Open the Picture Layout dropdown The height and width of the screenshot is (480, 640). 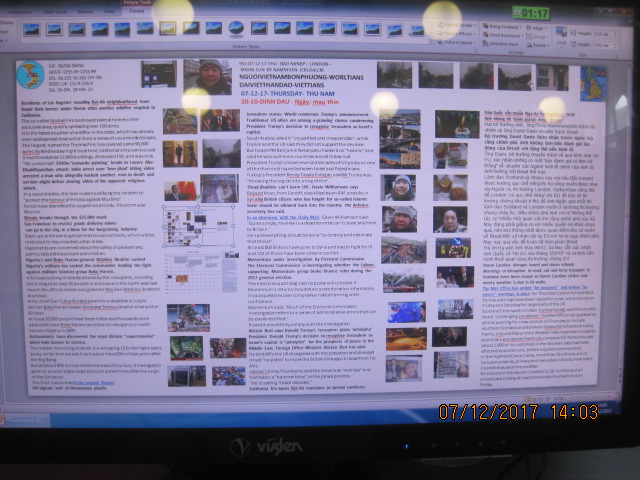coord(456,42)
